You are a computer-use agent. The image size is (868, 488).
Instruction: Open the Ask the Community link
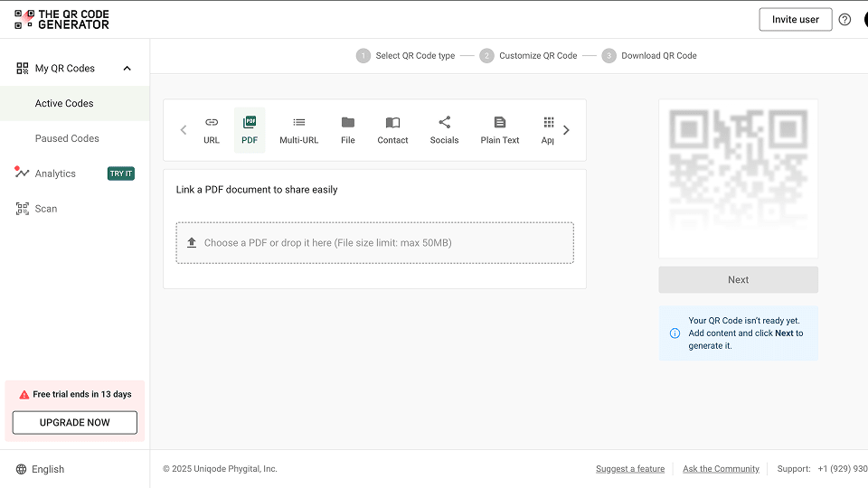click(x=721, y=469)
